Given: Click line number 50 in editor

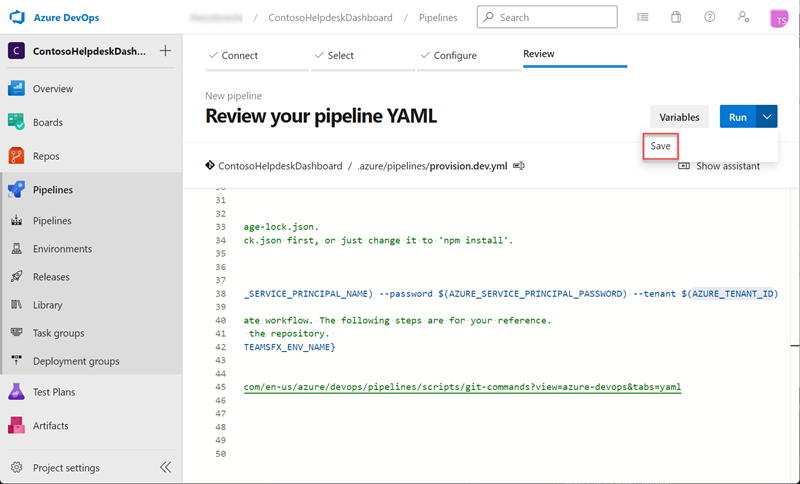Looking at the screenshot, I should tap(220, 454).
